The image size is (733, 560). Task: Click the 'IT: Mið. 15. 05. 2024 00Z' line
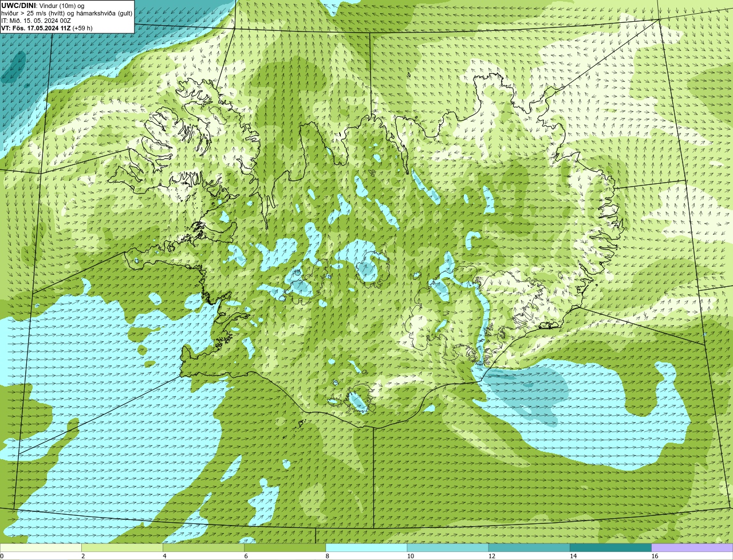[x=36, y=21]
